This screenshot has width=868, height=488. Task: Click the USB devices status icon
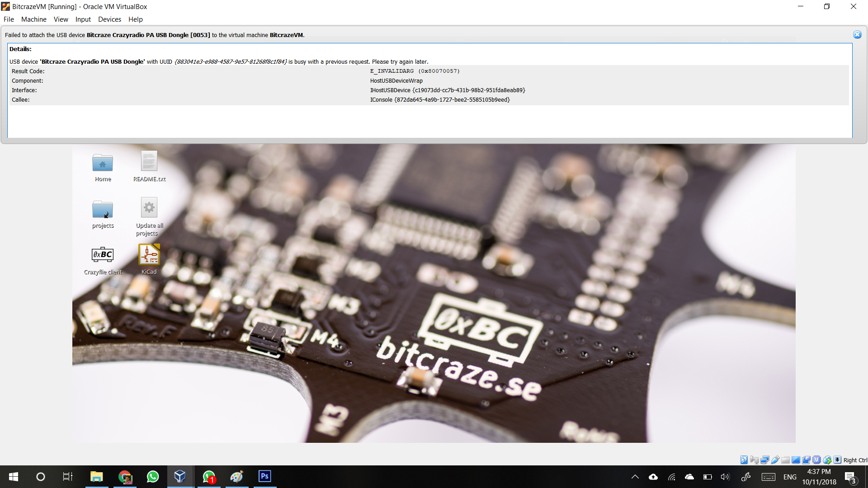[775, 460]
